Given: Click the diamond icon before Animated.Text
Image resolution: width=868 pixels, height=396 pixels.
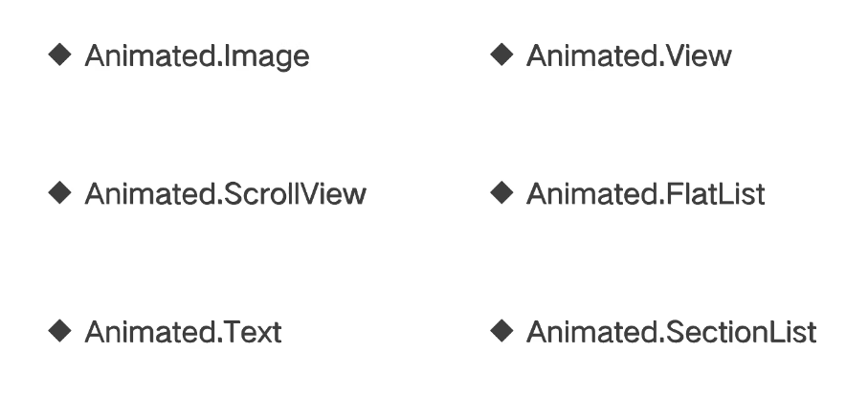Looking at the screenshot, I should (x=59, y=331).
